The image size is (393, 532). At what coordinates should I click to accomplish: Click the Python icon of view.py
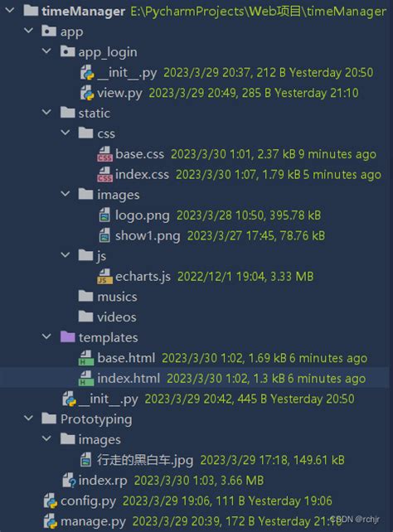pyautogui.click(x=87, y=93)
